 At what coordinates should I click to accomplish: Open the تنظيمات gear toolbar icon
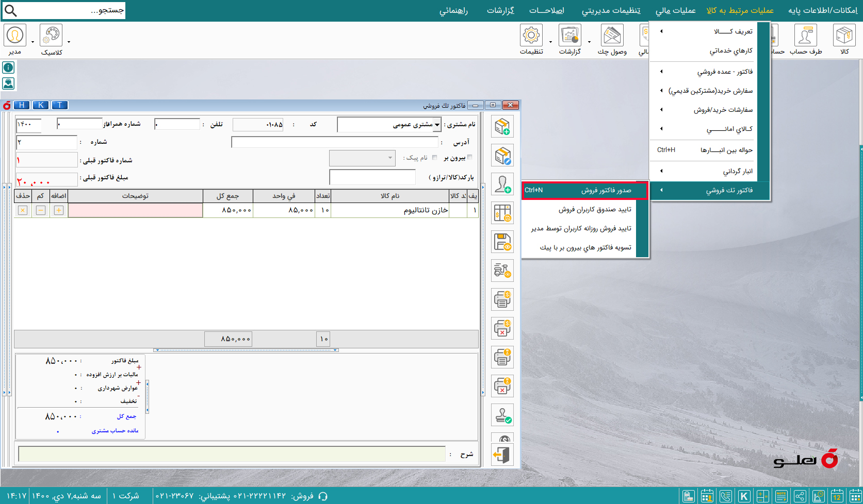(x=531, y=35)
